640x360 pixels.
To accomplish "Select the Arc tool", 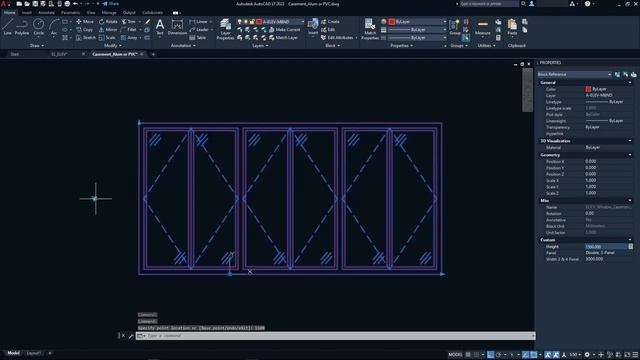I will click(x=54, y=27).
